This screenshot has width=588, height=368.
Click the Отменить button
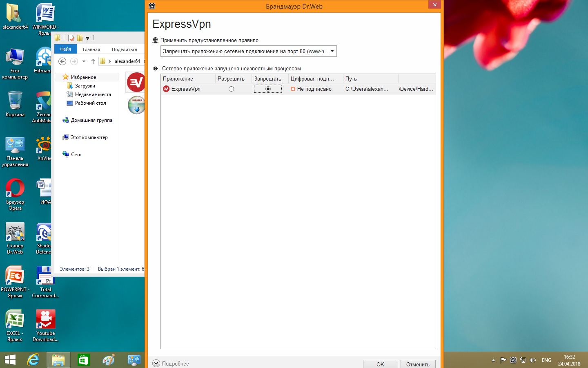[418, 364]
